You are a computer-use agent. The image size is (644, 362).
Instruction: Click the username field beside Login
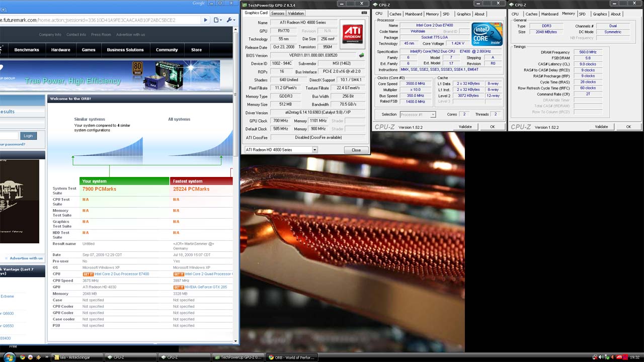(x=9, y=136)
